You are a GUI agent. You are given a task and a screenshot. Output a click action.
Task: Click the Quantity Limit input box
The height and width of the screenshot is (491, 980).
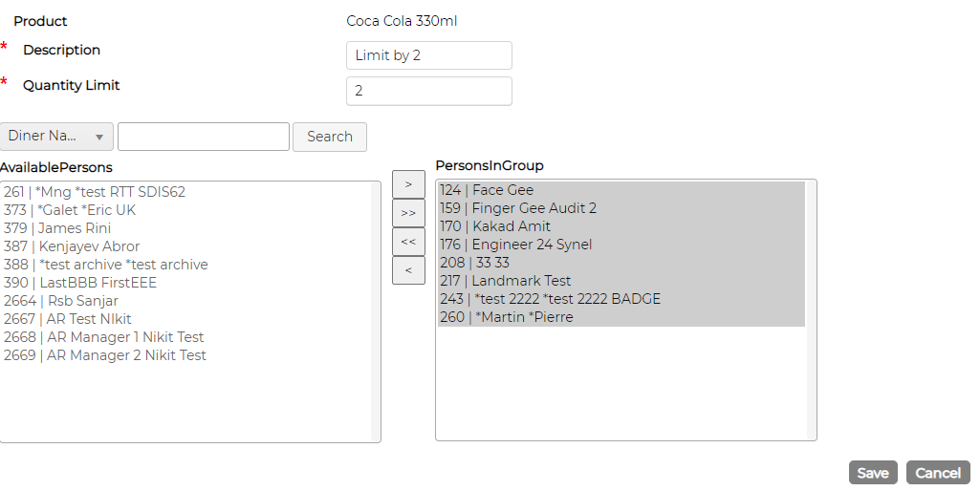(x=428, y=91)
